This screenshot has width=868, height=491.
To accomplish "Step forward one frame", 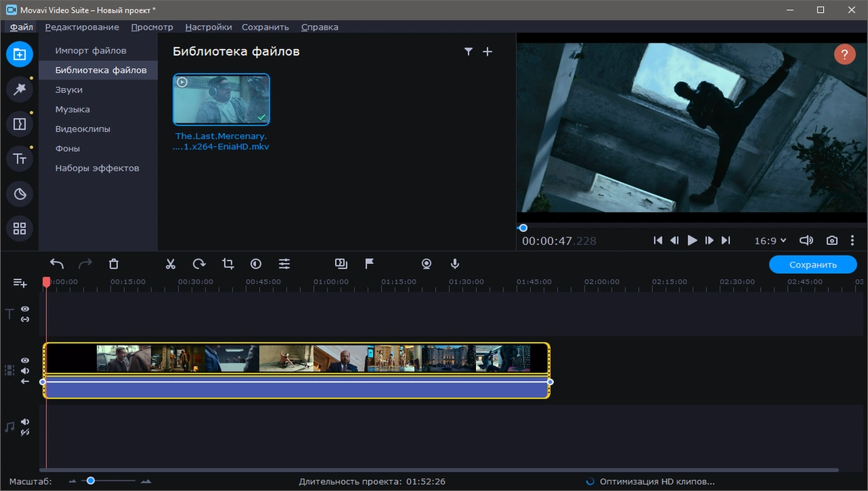I will click(709, 241).
